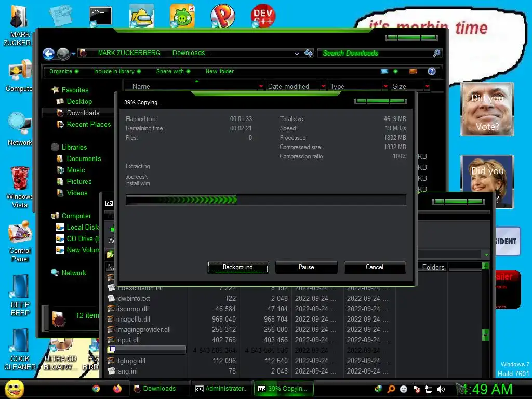Expand the 7-Zip path box dropdown arrow
The width and height of the screenshot is (532, 399).
[x=486, y=255]
